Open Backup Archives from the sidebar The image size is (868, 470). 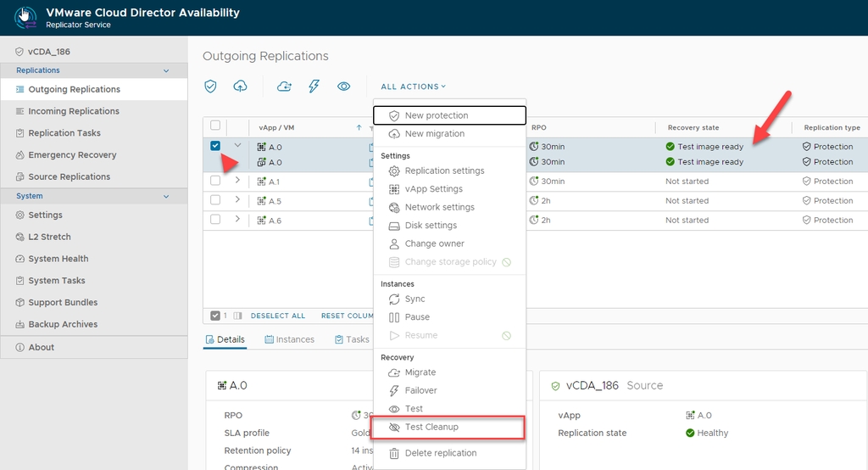pos(63,324)
